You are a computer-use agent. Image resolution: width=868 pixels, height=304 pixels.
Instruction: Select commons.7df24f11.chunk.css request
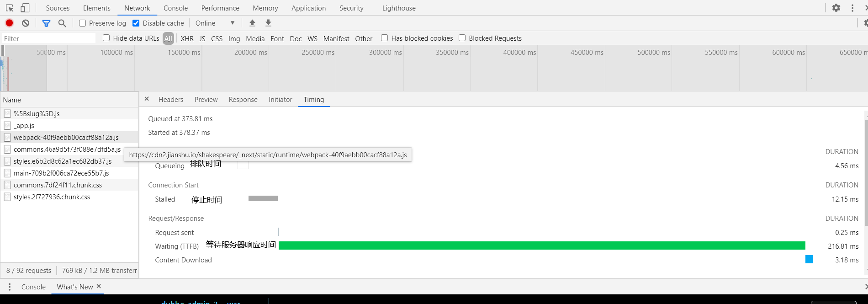pyautogui.click(x=69, y=185)
